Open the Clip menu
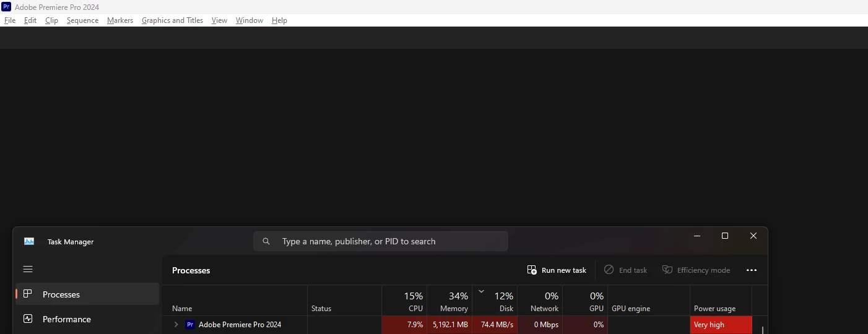Viewport: 868px width, 334px height. [x=51, y=20]
